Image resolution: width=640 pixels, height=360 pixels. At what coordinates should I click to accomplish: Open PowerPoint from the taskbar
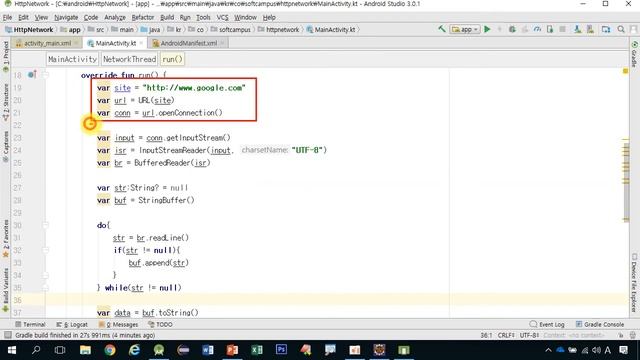(x=232, y=350)
